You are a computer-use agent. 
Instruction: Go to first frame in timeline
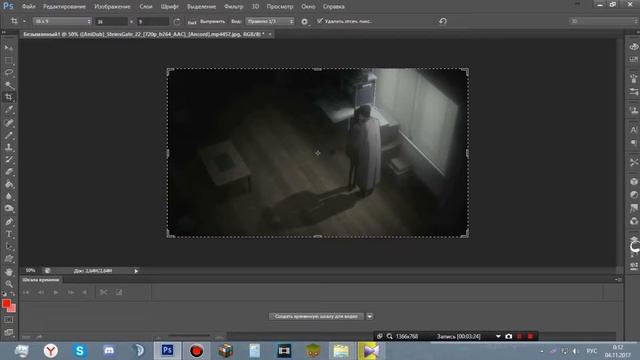(x=26, y=292)
